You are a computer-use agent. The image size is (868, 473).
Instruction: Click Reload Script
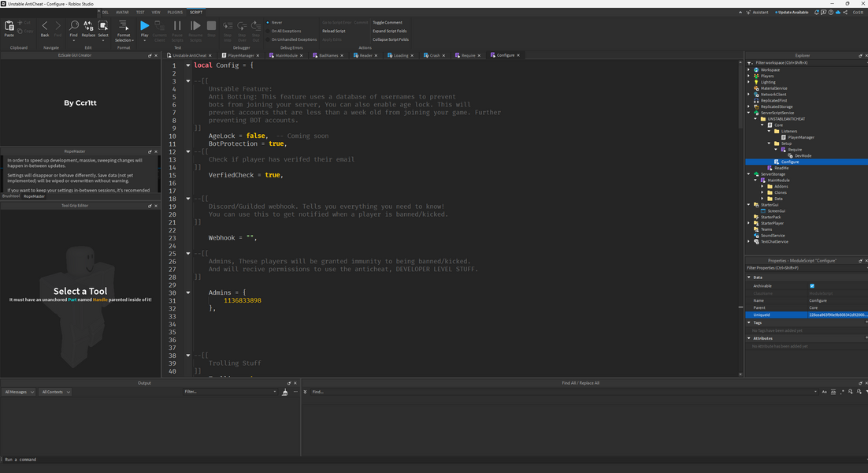coord(334,31)
